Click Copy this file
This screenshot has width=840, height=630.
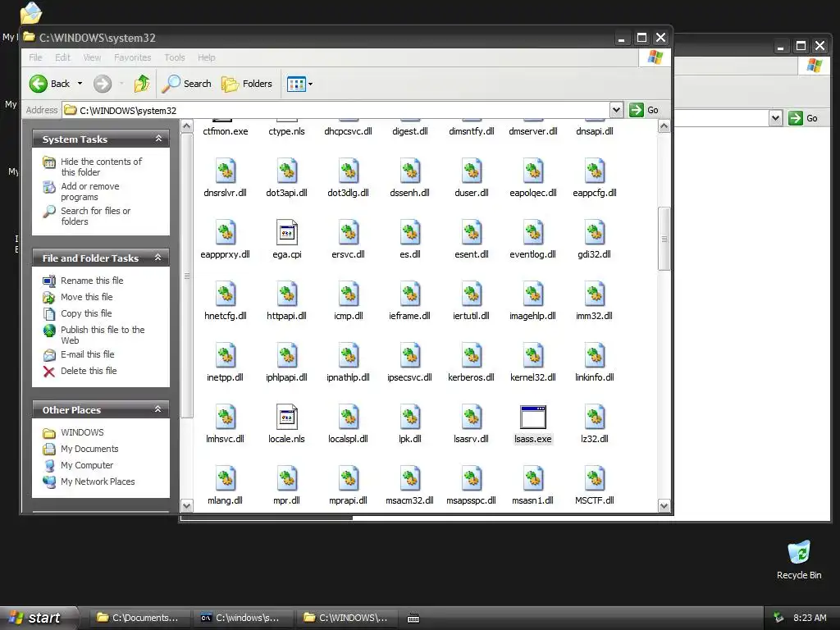coord(85,313)
